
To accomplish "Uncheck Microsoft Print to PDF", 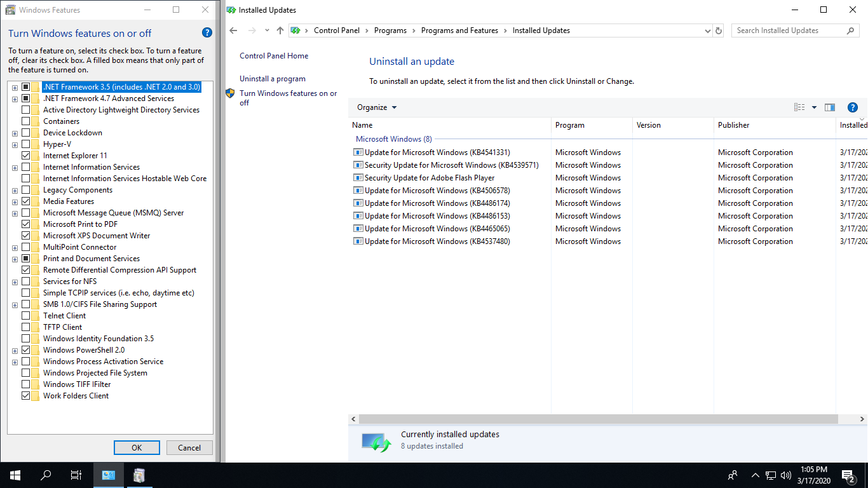I will pos(25,224).
